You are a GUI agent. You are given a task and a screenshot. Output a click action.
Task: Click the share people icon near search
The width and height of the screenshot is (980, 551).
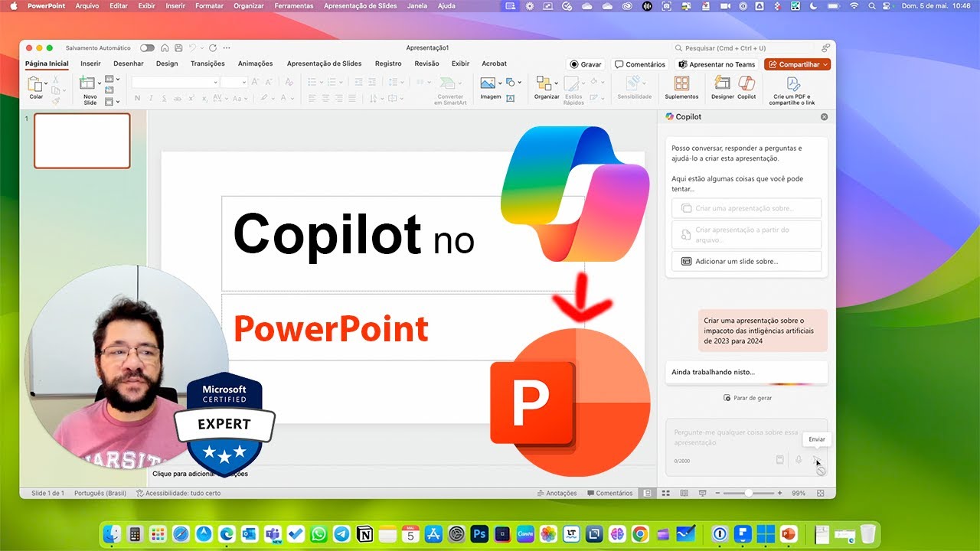tap(825, 47)
